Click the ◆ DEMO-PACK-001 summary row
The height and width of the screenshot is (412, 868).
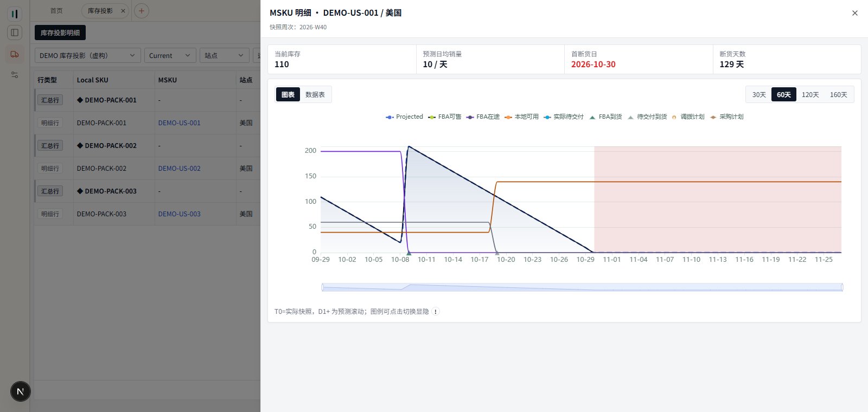147,100
